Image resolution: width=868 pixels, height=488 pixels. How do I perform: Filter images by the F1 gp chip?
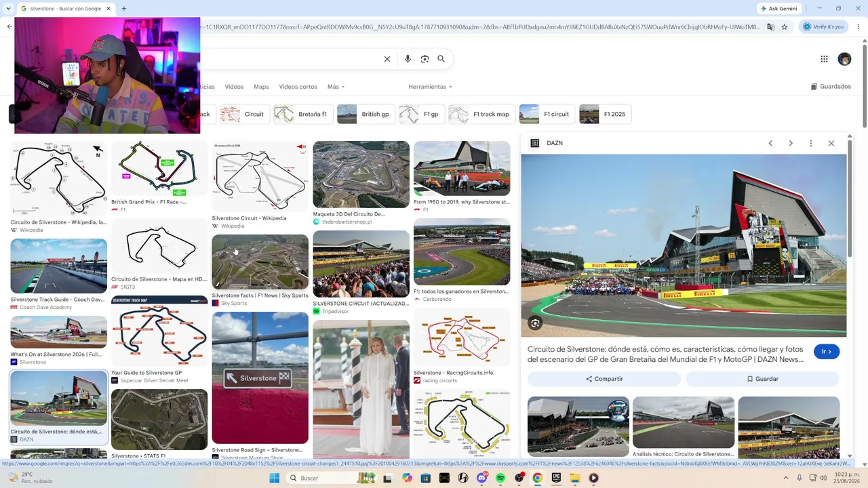pos(420,115)
